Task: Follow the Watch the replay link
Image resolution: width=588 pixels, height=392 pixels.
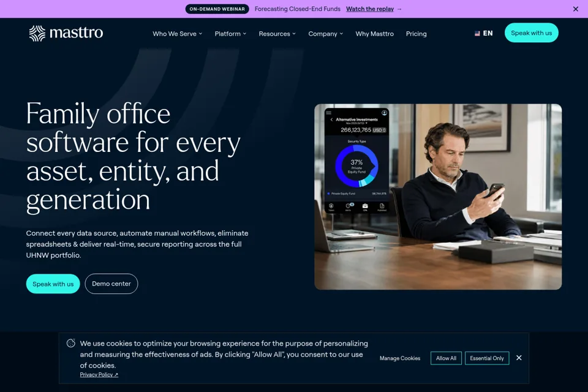Action: (370, 9)
